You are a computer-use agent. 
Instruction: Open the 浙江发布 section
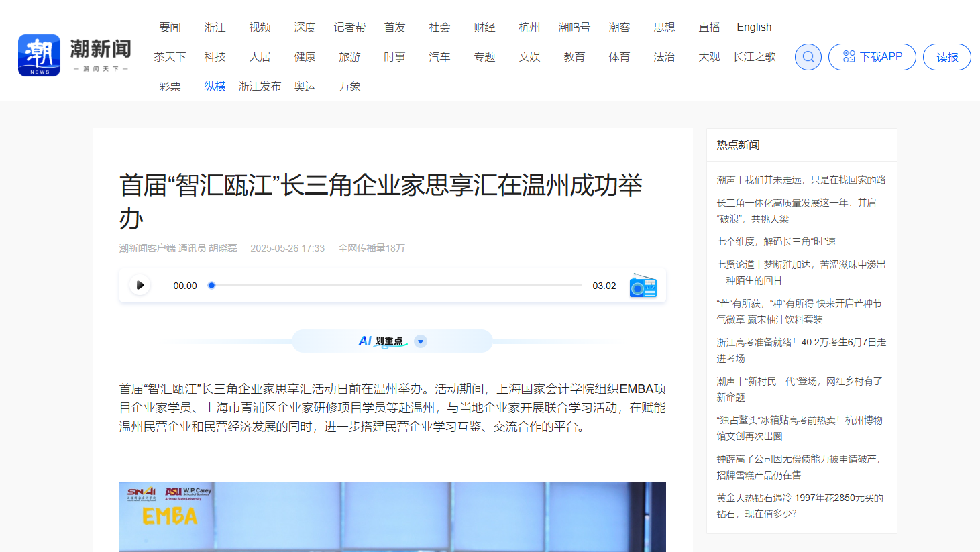tap(260, 87)
